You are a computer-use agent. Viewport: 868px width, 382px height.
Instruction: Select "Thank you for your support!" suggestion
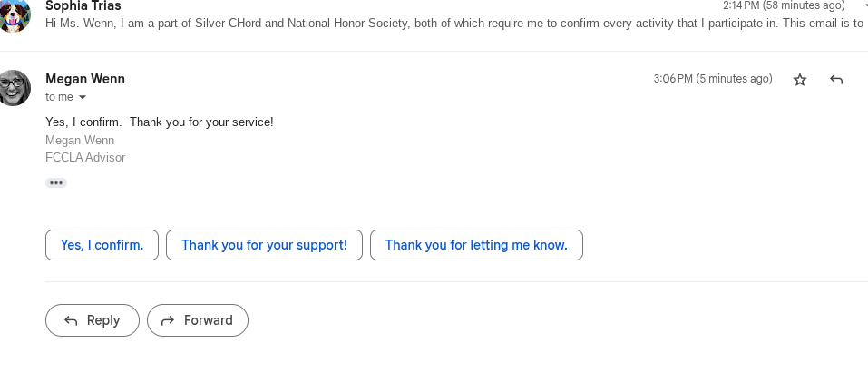[x=264, y=245]
